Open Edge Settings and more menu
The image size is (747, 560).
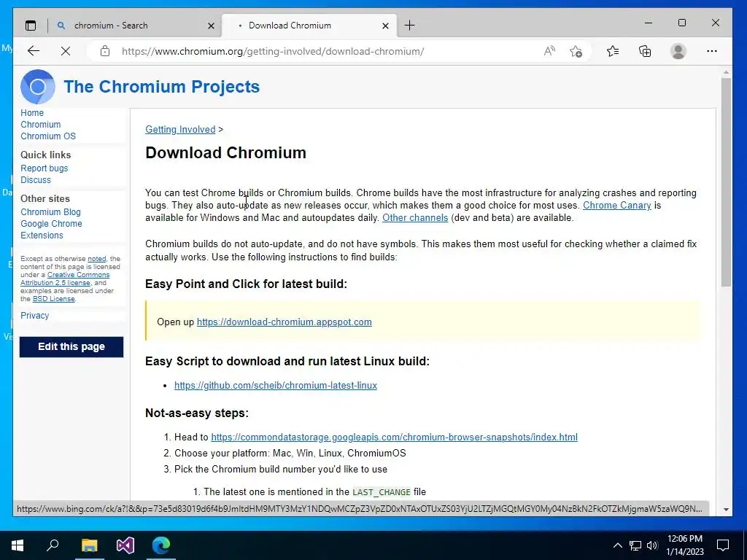point(712,51)
